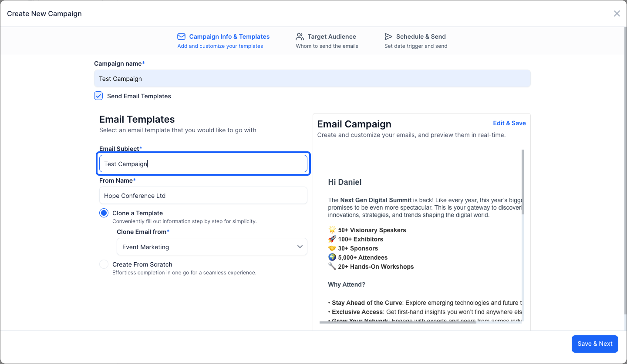Click the paper plane Schedule & Send icon
The height and width of the screenshot is (364, 627).
388,37
